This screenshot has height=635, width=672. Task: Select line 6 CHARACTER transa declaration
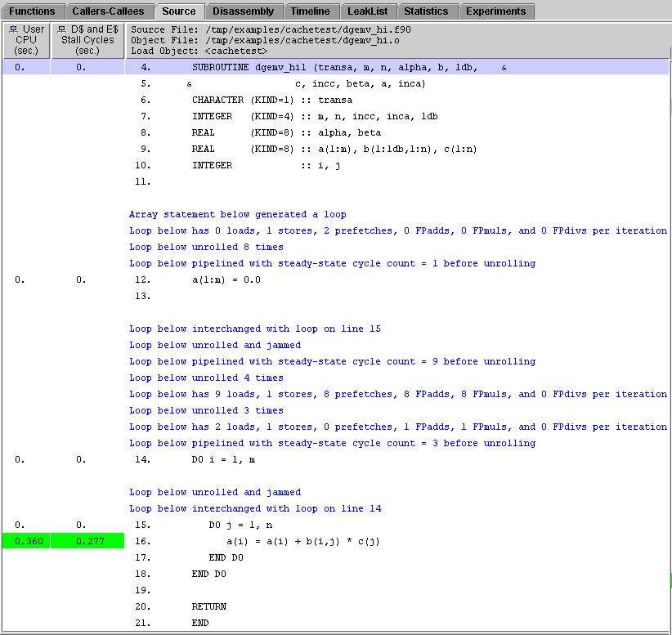click(x=272, y=100)
